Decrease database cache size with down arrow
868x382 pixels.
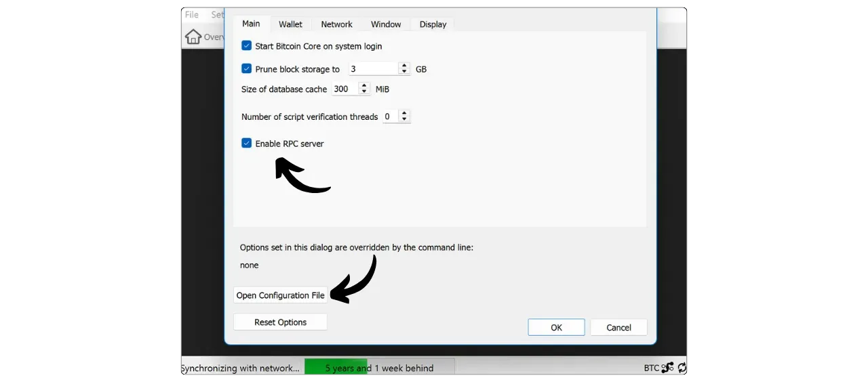click(364, 92)
